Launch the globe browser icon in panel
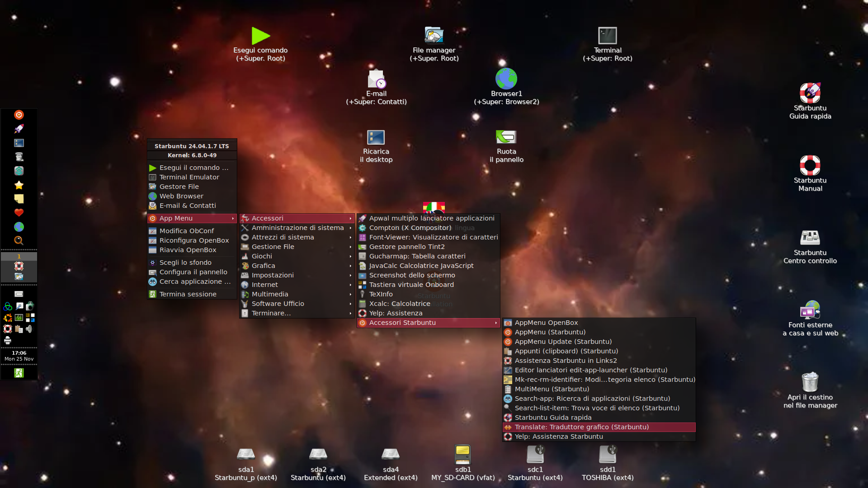Viewport: 868px width, 488px height. click(x=19, y=227)
